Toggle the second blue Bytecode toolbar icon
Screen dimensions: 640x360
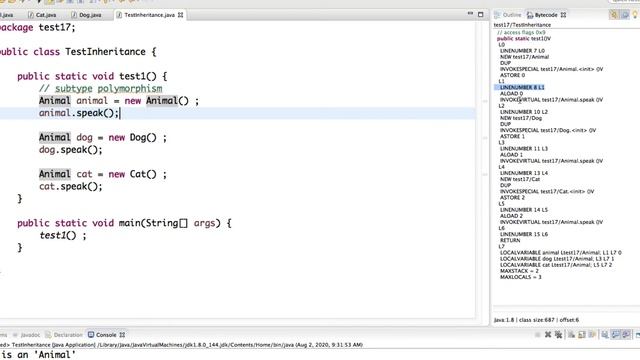(x=624, y=15)
